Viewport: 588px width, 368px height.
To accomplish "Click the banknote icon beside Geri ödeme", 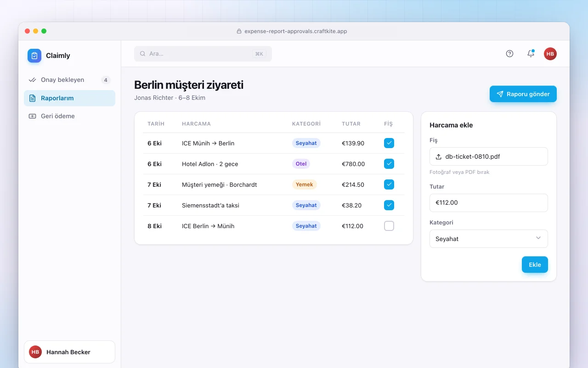I will tap(32, 116).
